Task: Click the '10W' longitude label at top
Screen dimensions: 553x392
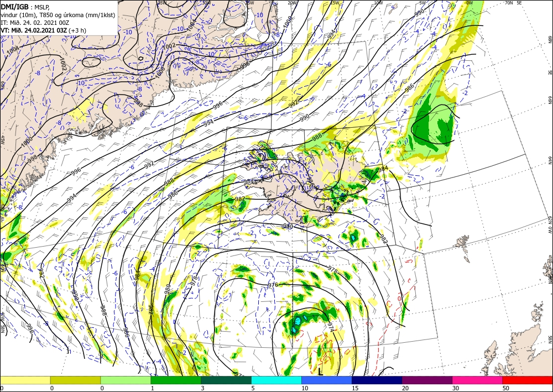Action: (x=378, y=2)
